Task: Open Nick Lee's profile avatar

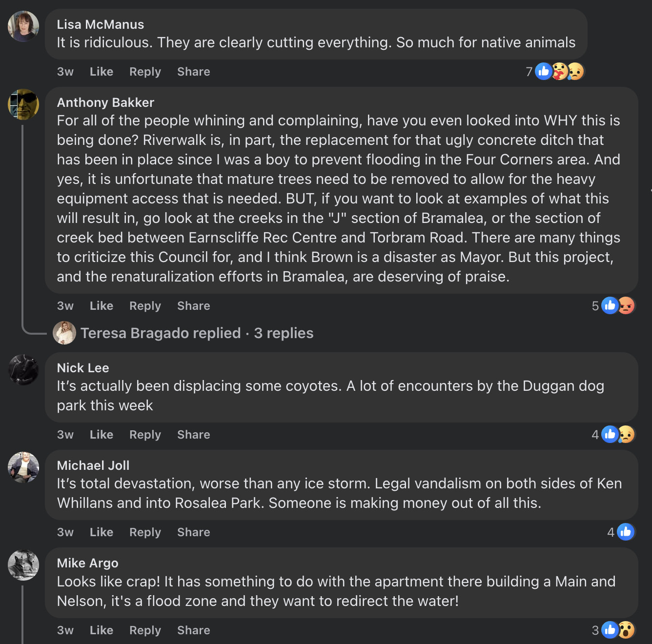Action: click(23, 370)
